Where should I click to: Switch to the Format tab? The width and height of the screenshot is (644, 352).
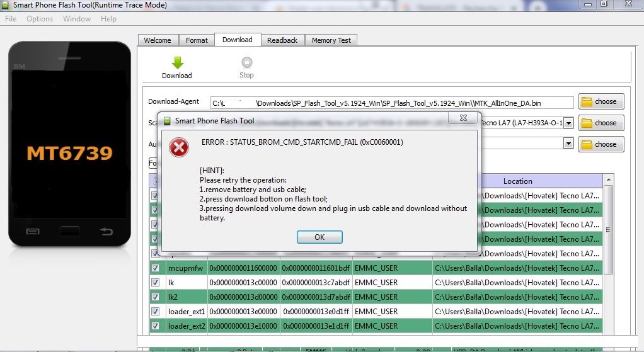click(197, 40)
